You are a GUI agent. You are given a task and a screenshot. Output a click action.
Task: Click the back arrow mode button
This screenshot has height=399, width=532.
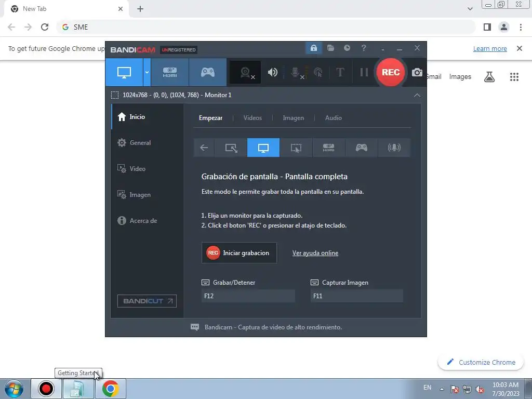(204, 148)
